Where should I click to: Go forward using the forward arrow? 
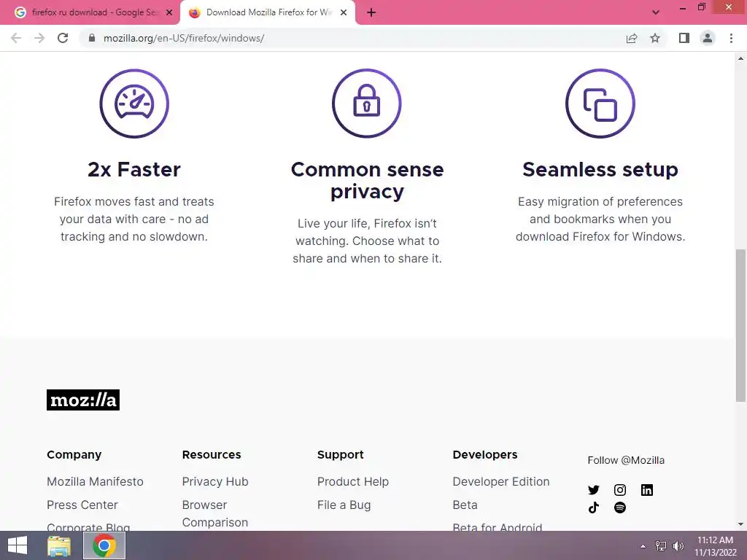pos(39,38)
